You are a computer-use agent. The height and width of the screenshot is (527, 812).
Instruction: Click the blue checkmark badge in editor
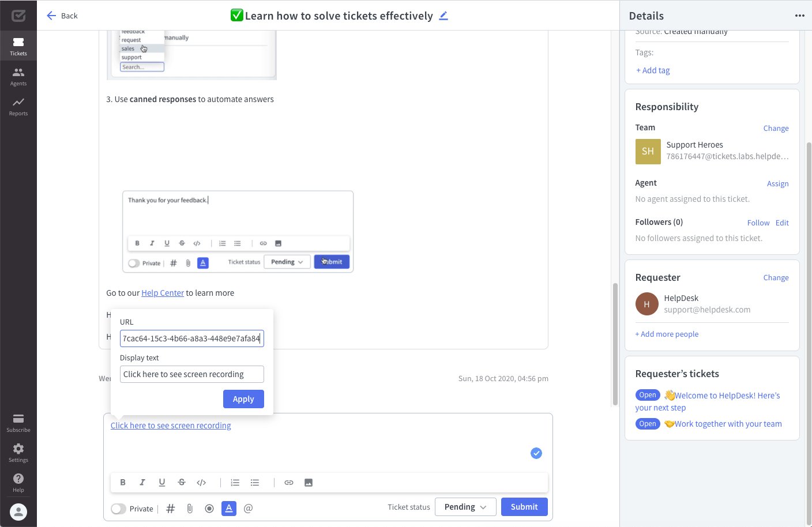point(536,453)
